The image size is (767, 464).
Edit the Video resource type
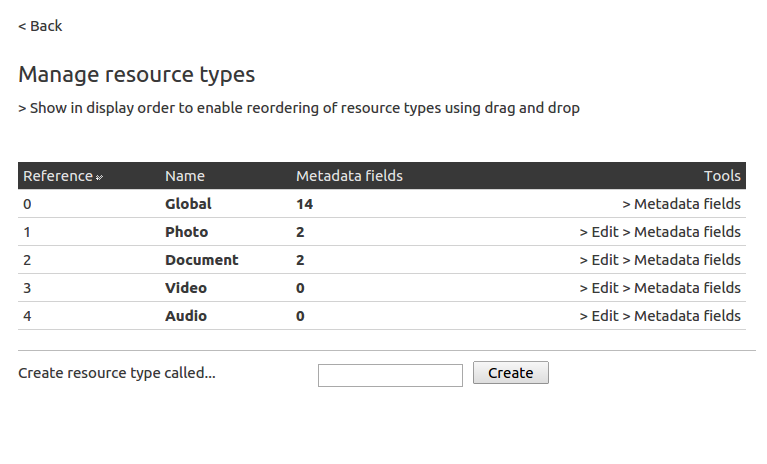[599, 288]
